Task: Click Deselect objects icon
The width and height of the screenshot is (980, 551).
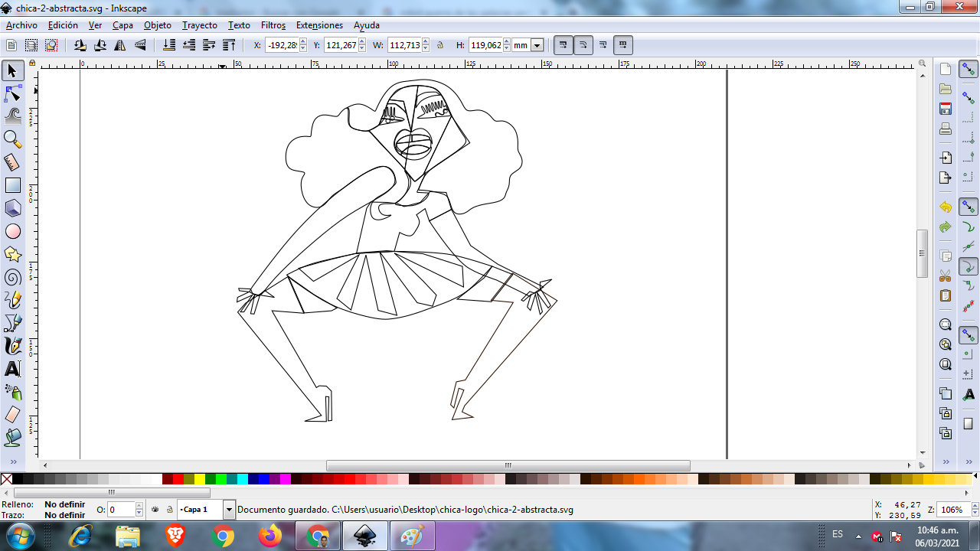Action: (51, 45)
